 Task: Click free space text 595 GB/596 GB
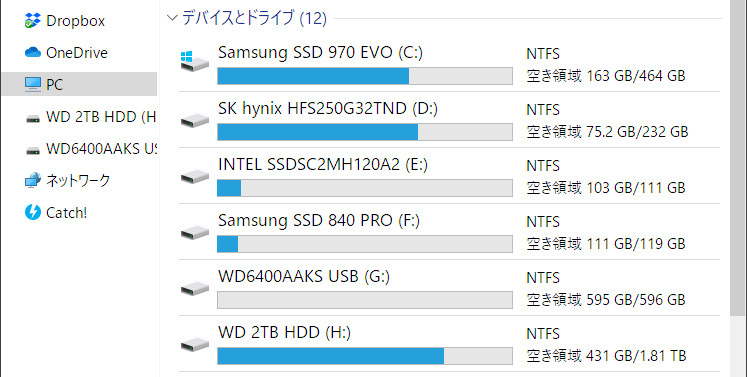(x=636, y=300)
